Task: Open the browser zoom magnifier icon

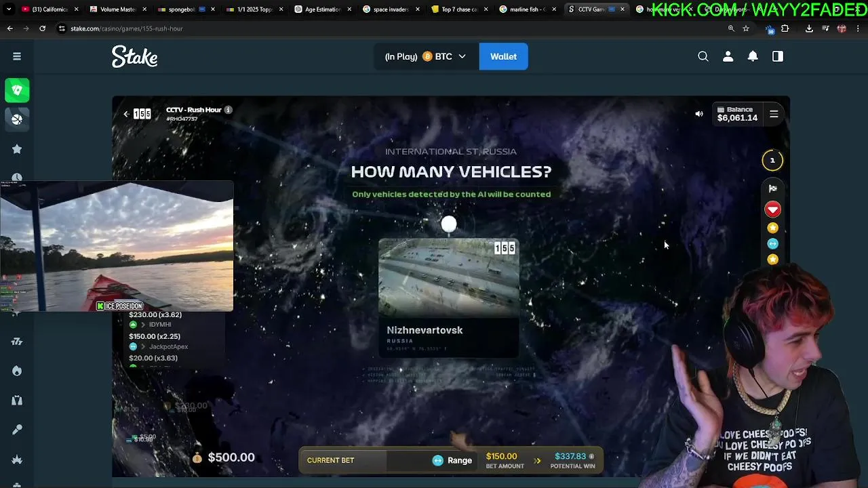Action: tap(731, 28)
